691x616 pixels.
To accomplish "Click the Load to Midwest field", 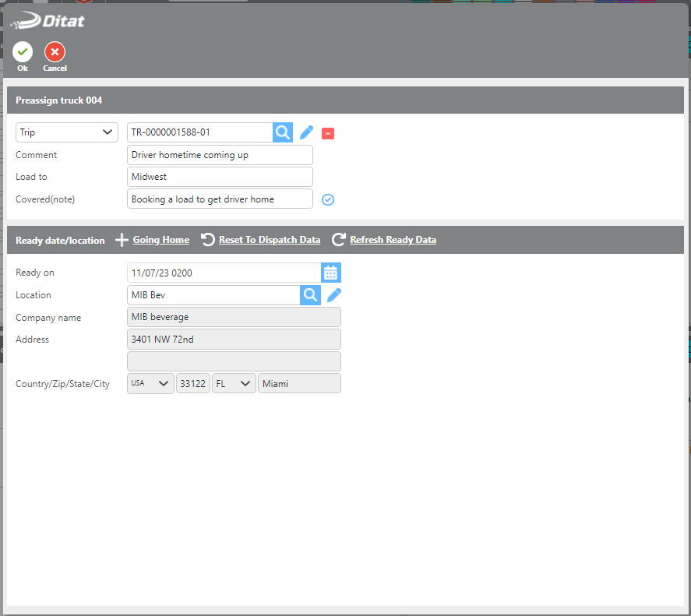I will pyautogui.click(x=220, y=177).
